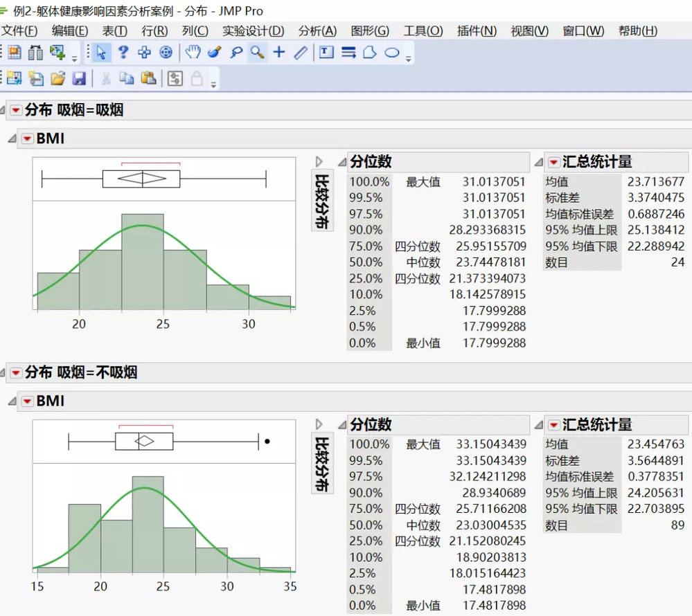Click the binoculars comparison toolbar icon
Viewport: 692px width, 616px height.
(36, 53)
